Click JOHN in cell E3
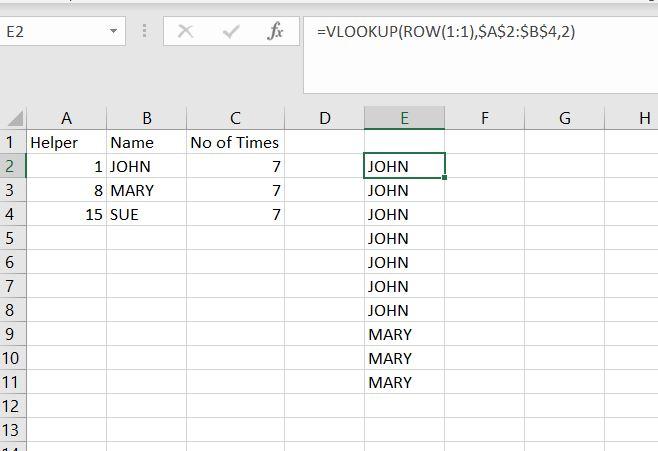This screenshot has width=658, height=451. (x=404, y=190)
